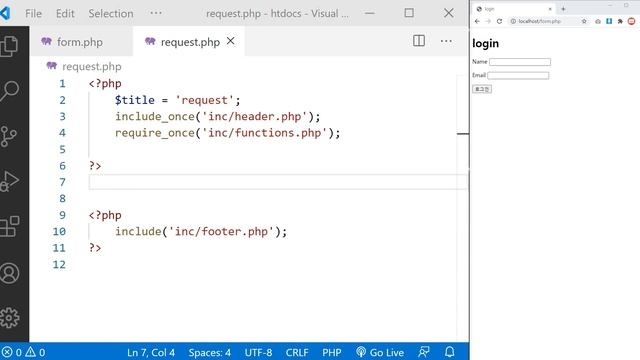640x360 pixels.
Task: Maximize the VS Code window
Action: [409, 13]
